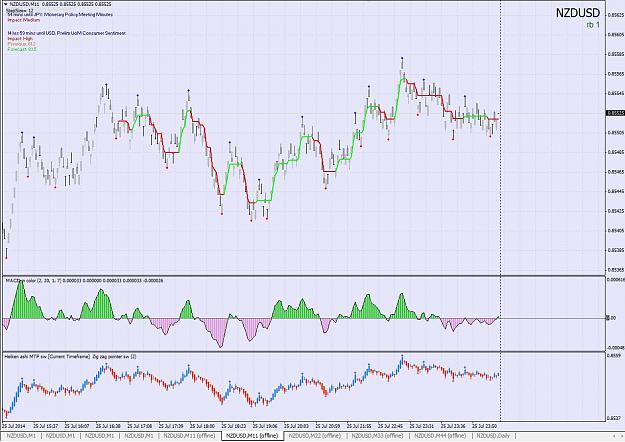Viewport: 625px width, 442px height.
Task: Click the Heiken ashi MTF indicator label
Action: 70,356
